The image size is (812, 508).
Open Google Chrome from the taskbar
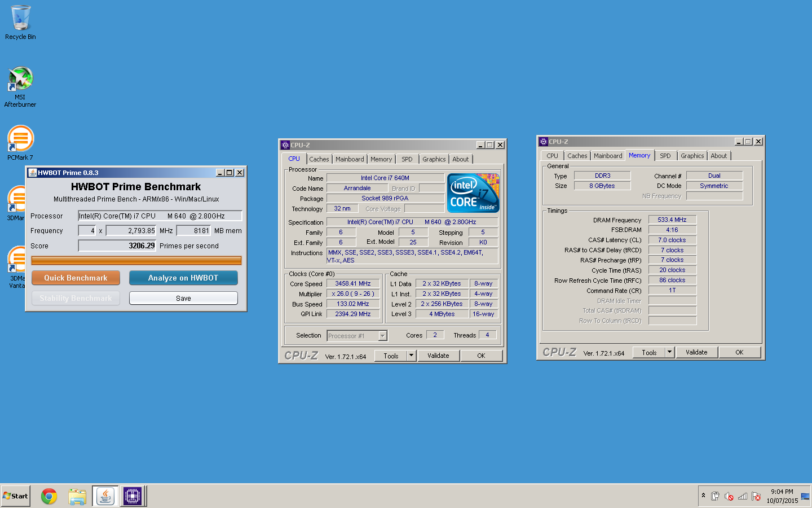[x=49, y=496]
